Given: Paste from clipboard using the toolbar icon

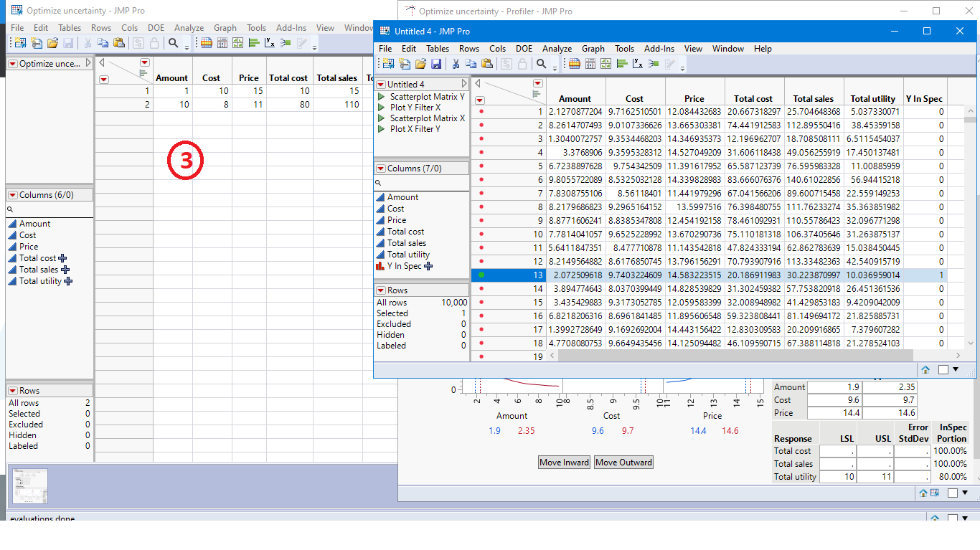Looking at the screenshot, I should coord(486,64).
